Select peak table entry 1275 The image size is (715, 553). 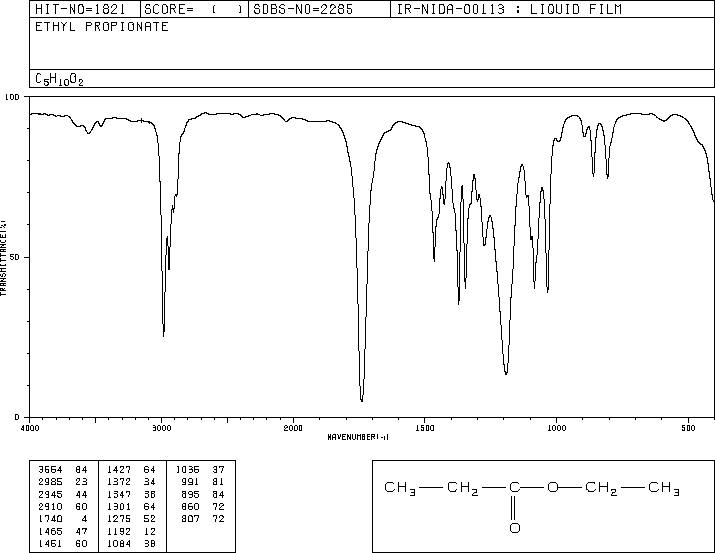119,519
